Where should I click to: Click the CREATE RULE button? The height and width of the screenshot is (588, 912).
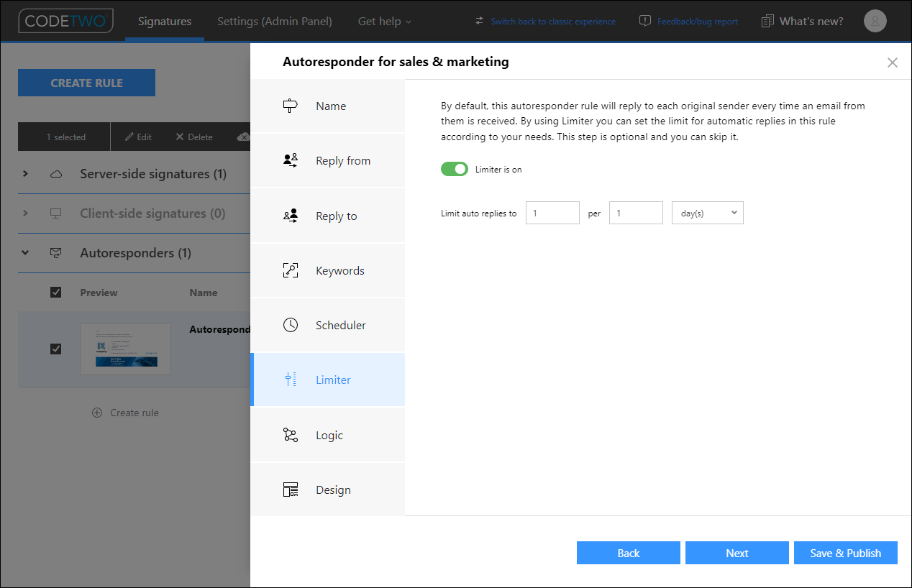click(86, 83)
